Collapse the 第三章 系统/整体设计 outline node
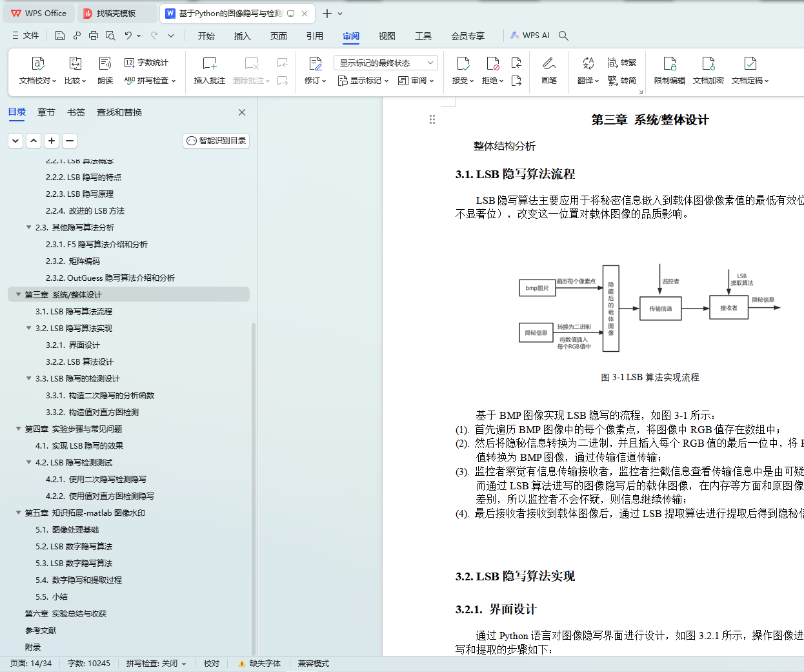Screen dimensions: 804x672 click(18, 294)
